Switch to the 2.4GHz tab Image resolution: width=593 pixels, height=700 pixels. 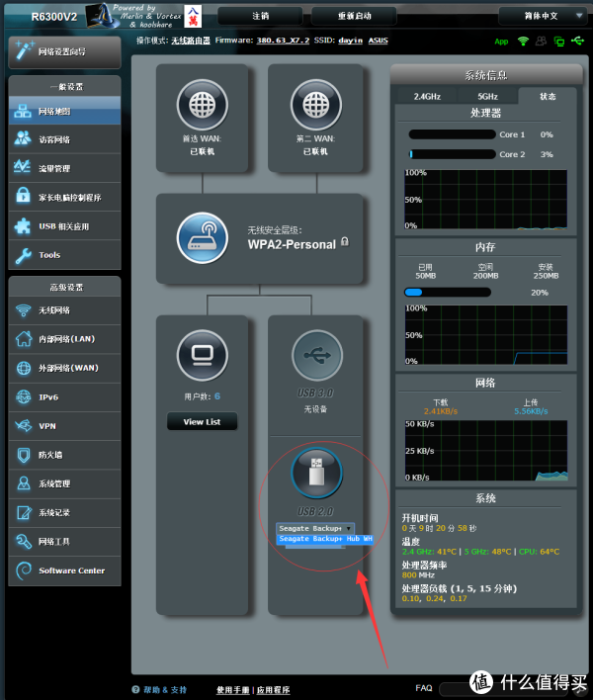(427, 96)
